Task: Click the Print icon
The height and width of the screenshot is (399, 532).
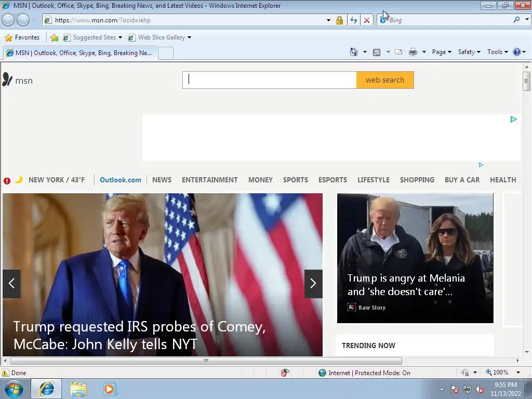Action: click(413, 52)
